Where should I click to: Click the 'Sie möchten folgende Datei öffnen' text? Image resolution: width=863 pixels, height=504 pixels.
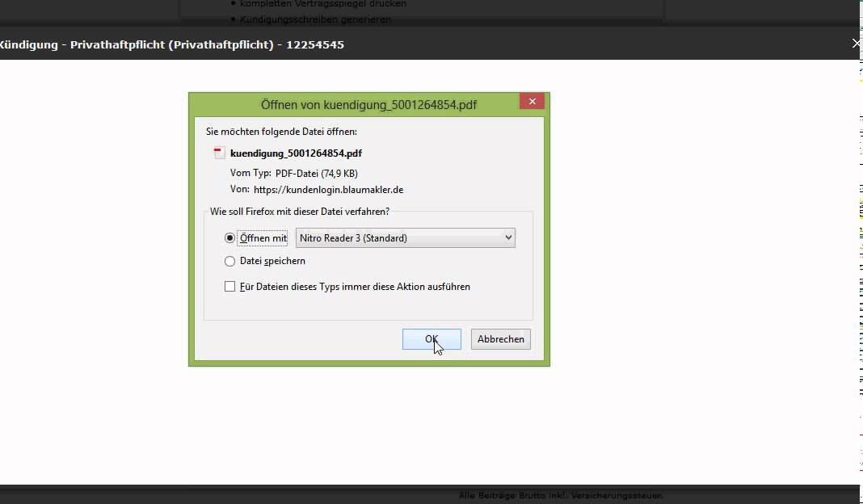click(281, 131)
